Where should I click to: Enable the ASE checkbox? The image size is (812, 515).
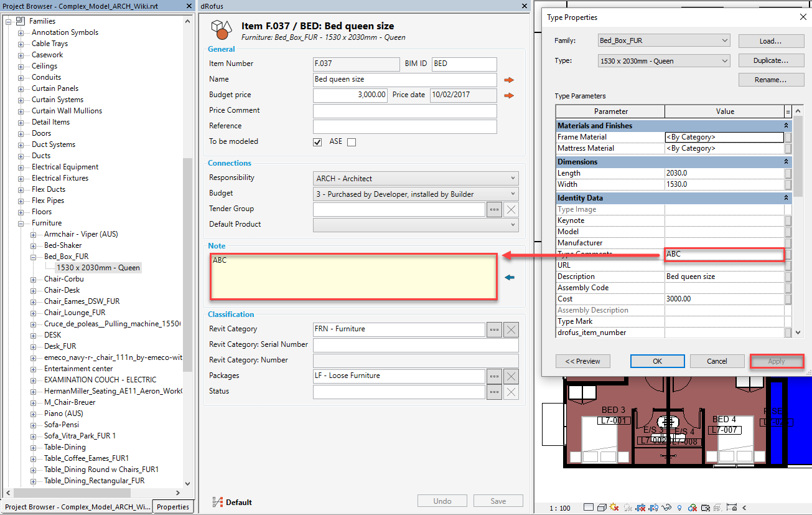click(352, 142)
